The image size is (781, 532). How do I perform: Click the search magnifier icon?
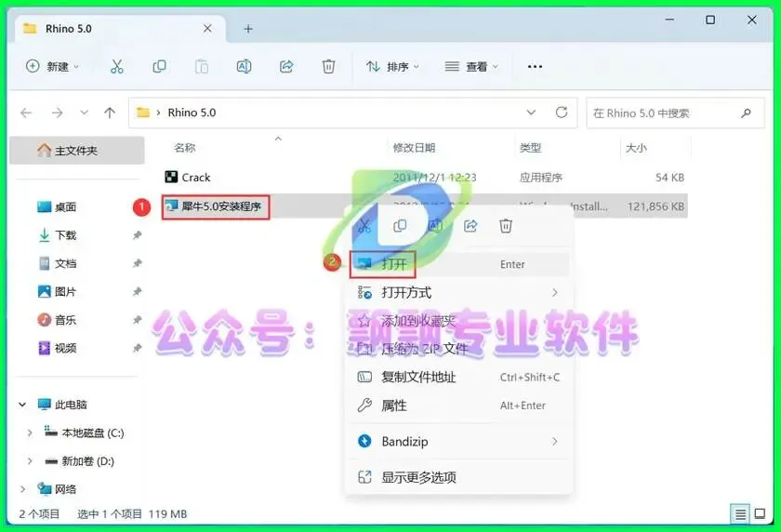coord(746,113)
